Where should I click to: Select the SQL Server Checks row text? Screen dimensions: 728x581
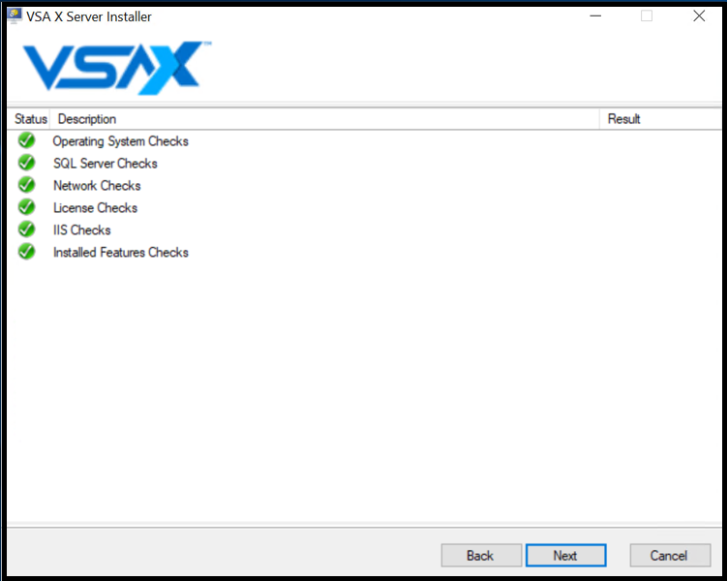pos(105,164)
